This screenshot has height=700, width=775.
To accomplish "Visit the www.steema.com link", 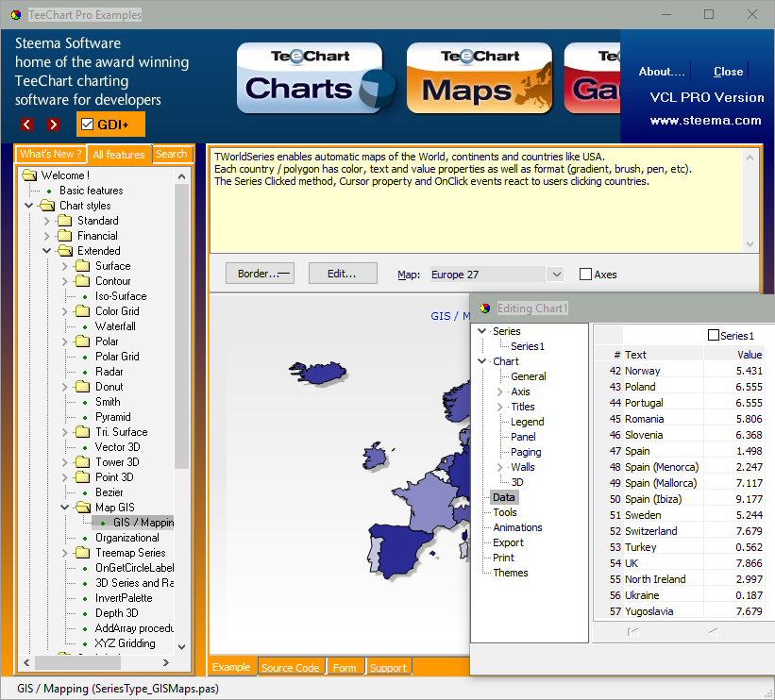I will click(706, 120).
